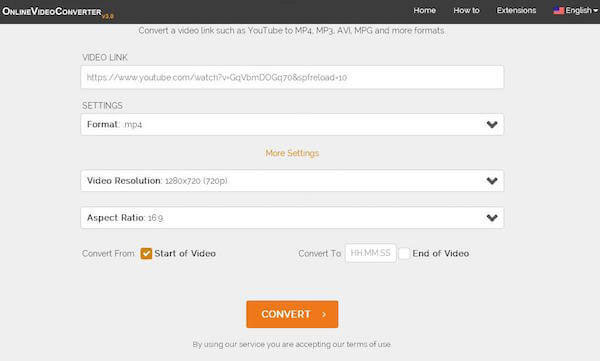
Task: Click the Aspect Ratio chevron arrow
Action: coord(492,218)
